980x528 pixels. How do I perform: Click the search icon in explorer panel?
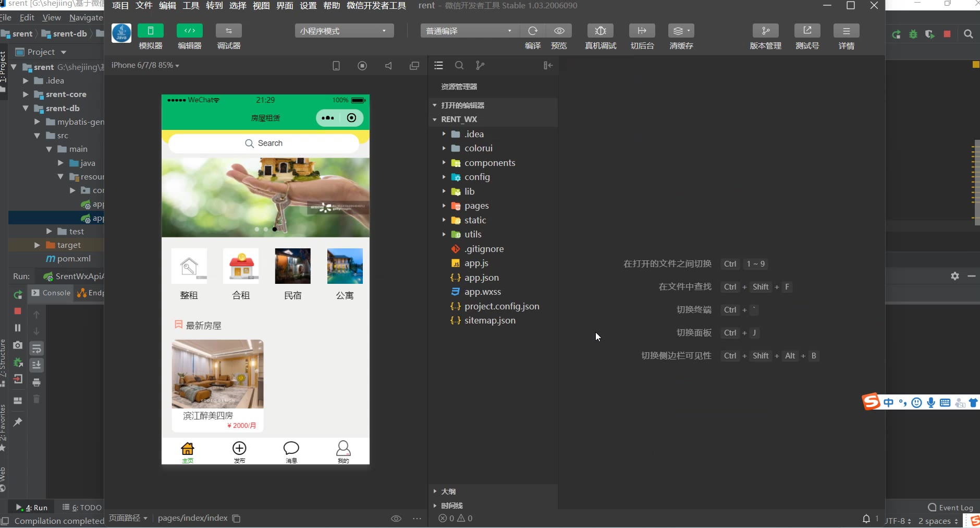tap(459, 65)
